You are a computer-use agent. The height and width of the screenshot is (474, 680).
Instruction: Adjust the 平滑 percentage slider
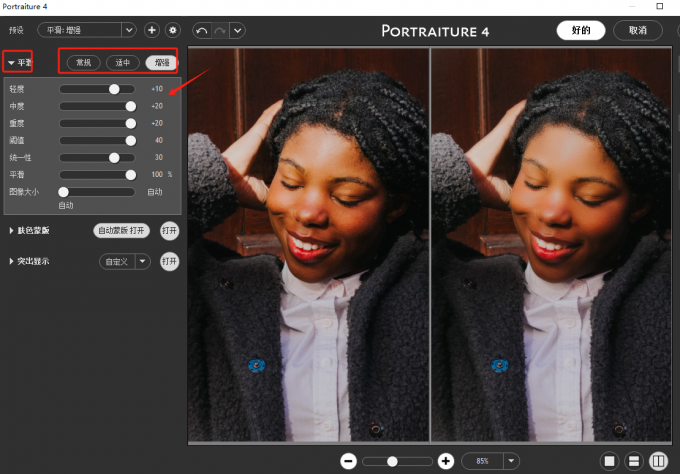click(97, 175)
